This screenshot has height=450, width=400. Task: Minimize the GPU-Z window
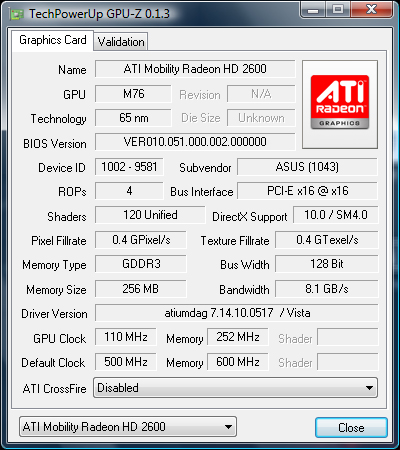pyautogui.click(x=313, y=10)
